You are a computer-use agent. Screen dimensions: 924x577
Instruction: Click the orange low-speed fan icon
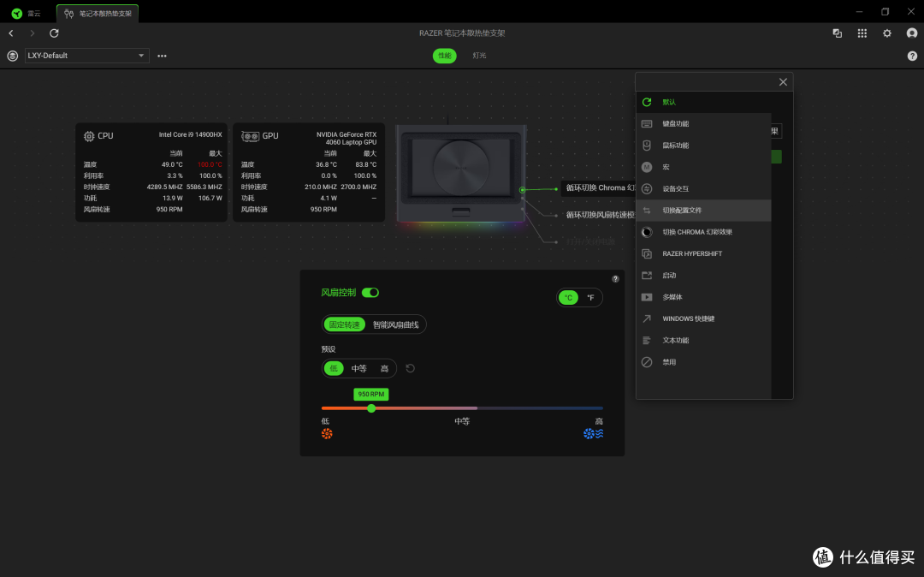(327, 434)
